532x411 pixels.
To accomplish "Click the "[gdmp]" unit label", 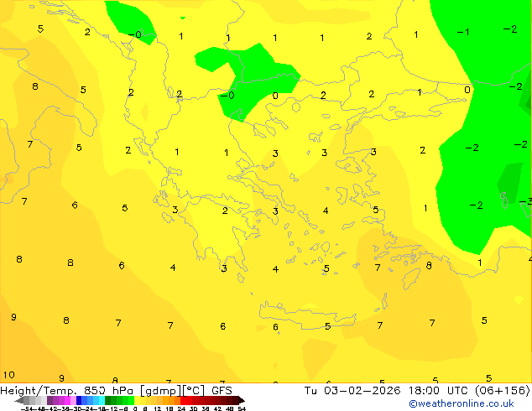I will pyautogui.click(x=160, y=391).
